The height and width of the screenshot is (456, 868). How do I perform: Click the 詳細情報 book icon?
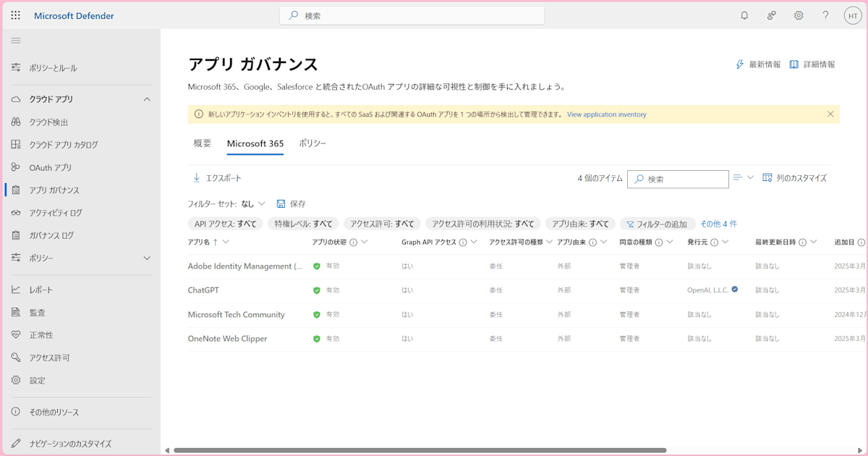[x=793, y=64]
